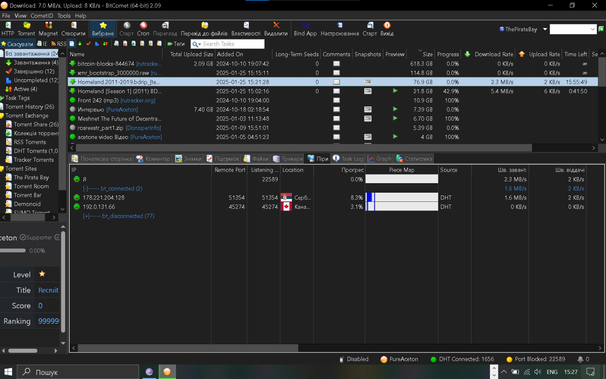Screen dimensions: 606x379
Task: Click the Теги tags button
Action: point(176,44)
